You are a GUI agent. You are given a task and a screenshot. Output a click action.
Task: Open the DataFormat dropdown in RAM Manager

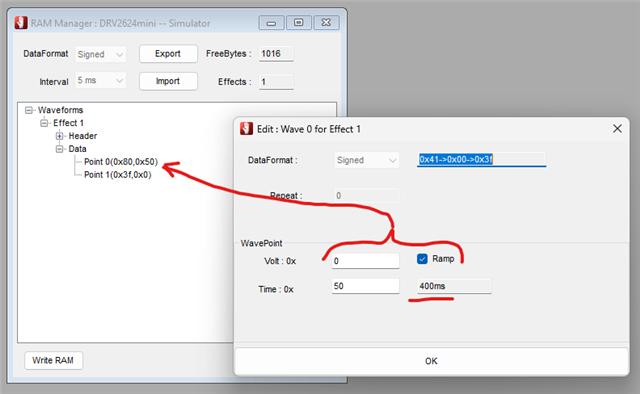[100, 54]
